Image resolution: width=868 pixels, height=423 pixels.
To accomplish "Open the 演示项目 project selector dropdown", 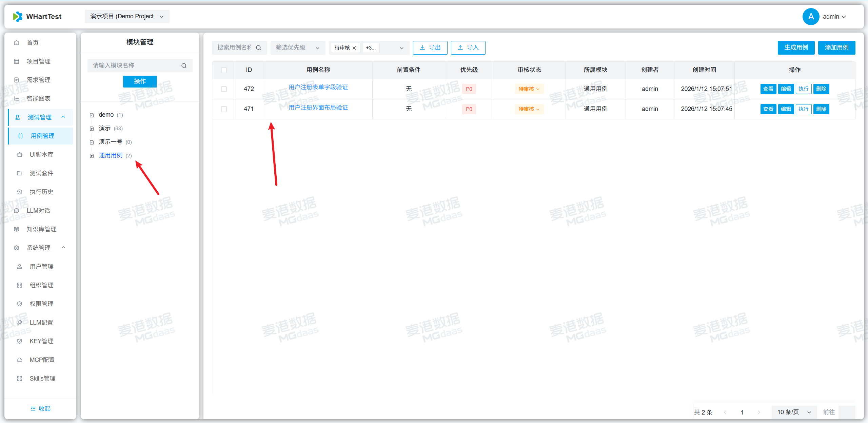I will point(127,17).
